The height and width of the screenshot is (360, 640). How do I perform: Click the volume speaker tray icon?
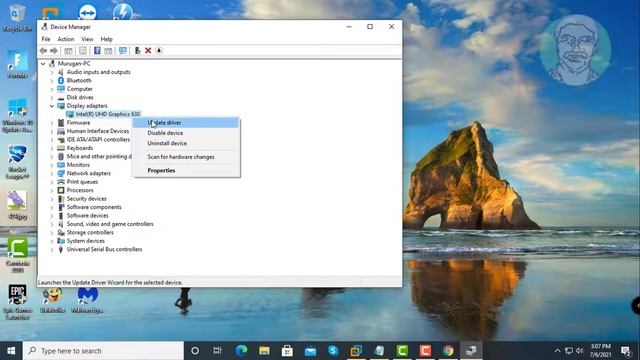point(579,351)
